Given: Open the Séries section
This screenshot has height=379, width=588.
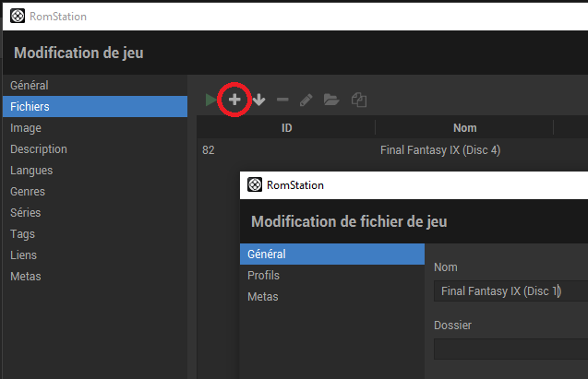Looking at the screenshot, I should (95, 213).
